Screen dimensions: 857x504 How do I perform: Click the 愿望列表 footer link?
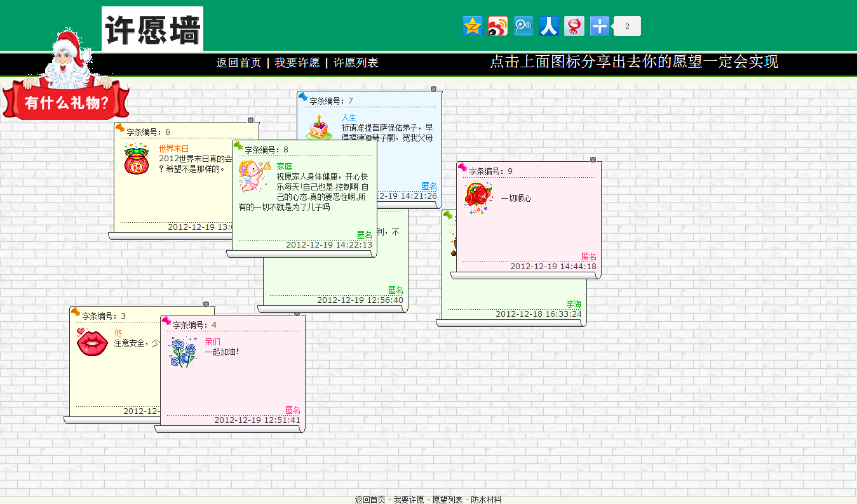click(x=447, y=500)
